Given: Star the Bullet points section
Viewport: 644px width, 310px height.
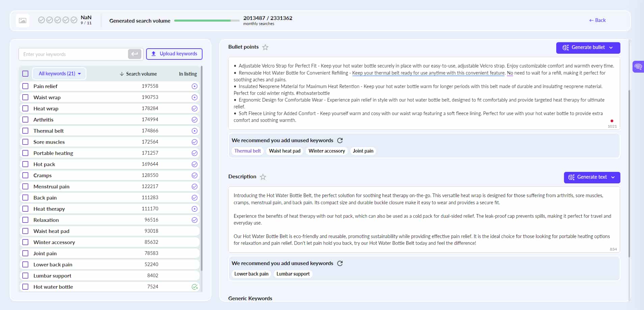Looking at the screenshot, I should click(x=265, y=47).
